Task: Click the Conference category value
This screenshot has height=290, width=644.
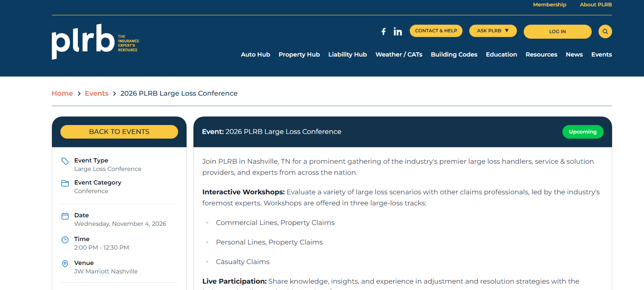Action: 91,191
